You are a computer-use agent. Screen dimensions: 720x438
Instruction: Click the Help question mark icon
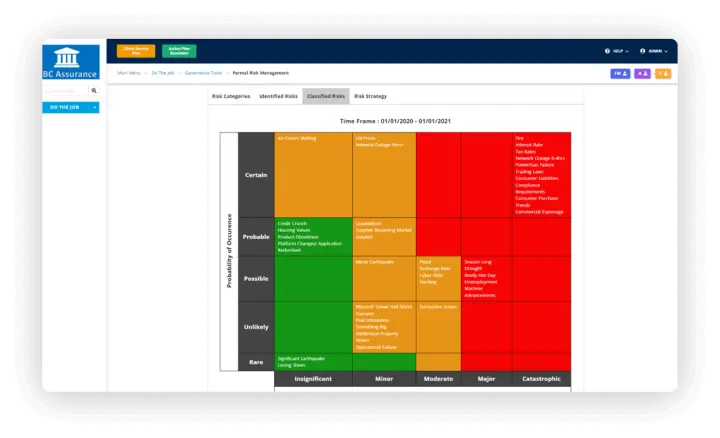pyautogui.click(x=607, y=50)
